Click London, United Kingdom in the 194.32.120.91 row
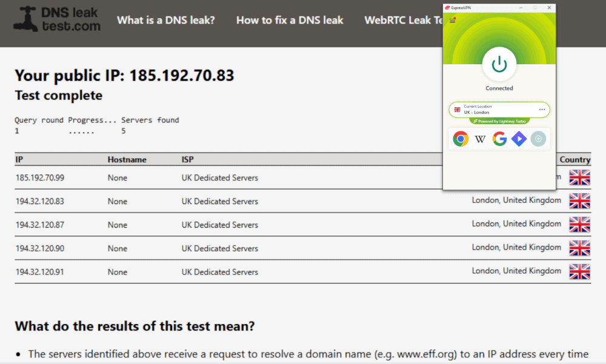This screenshot has width=606, height=364. click(516, 271)
